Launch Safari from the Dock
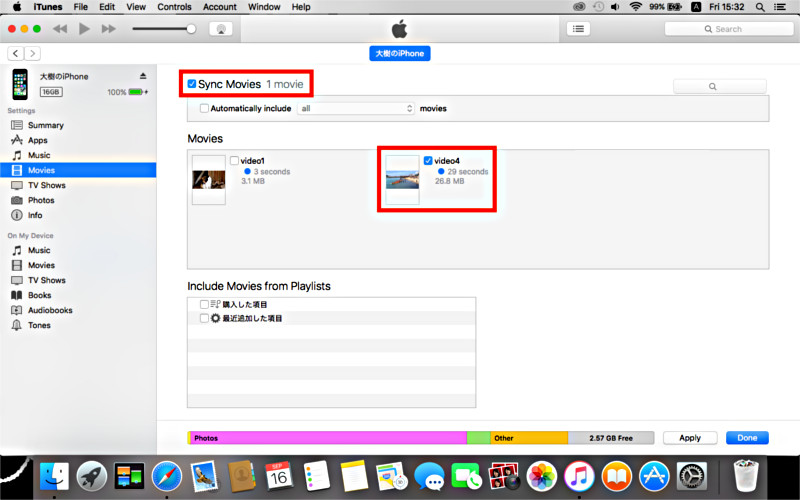The image size is (800, 500). (x=165, y=476)
